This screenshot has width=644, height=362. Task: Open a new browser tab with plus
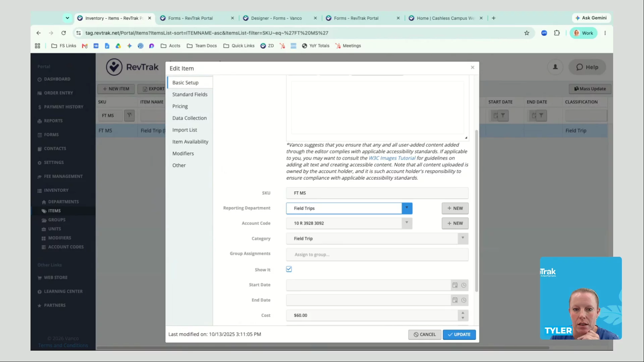(494, 18)
